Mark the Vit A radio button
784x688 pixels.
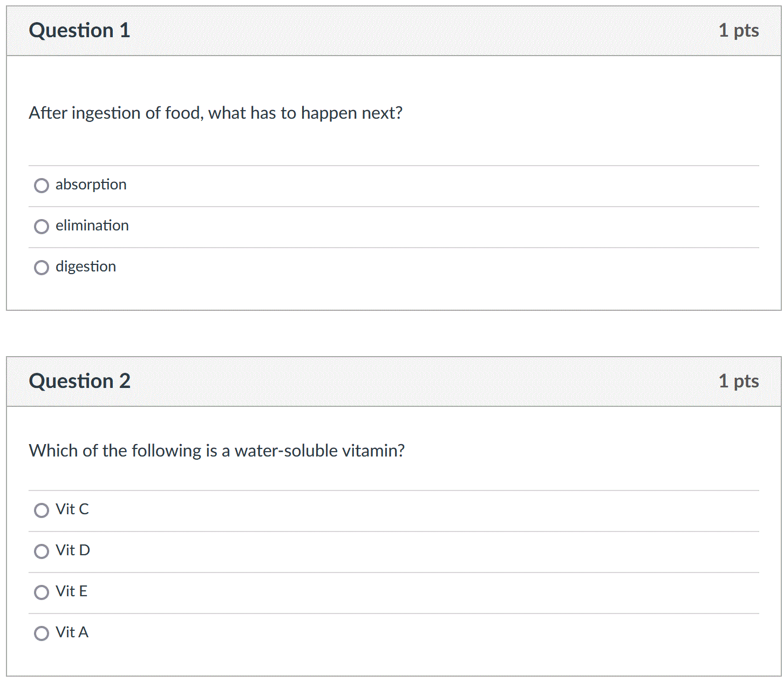pos(42,633)
